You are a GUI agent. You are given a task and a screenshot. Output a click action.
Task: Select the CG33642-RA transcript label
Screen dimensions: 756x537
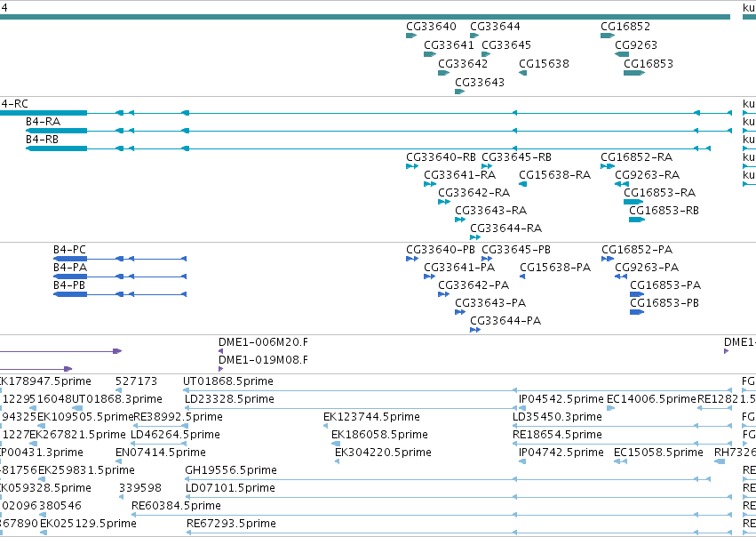click(x=474, y=193)
